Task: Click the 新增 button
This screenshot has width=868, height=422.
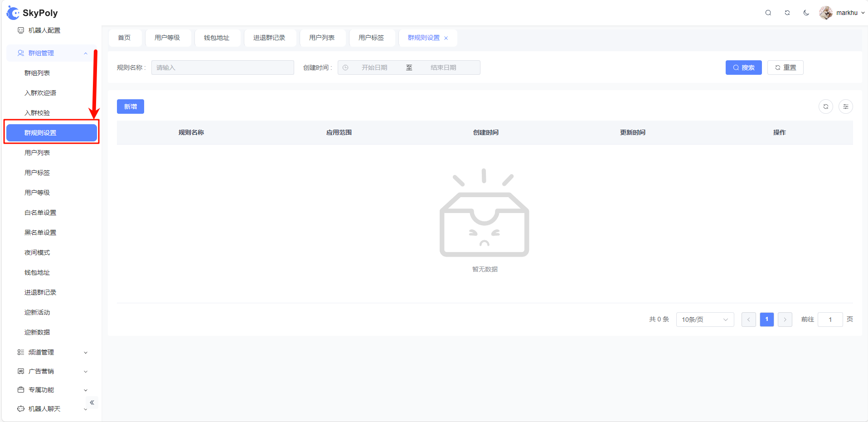Action: coord(130,107)
